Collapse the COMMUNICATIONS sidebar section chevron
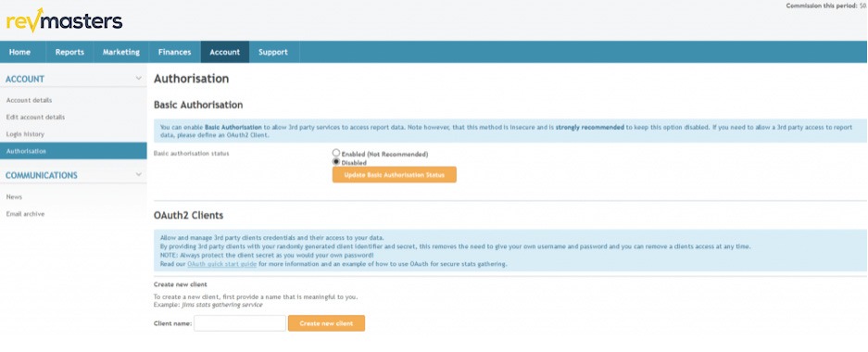868x352 pixels. [138, 174]
